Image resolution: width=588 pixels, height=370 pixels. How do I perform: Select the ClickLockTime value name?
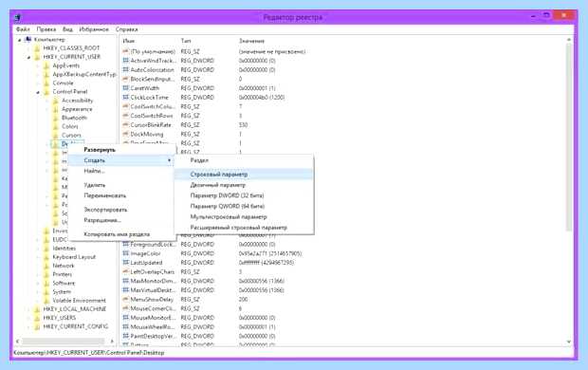point(149,98)
